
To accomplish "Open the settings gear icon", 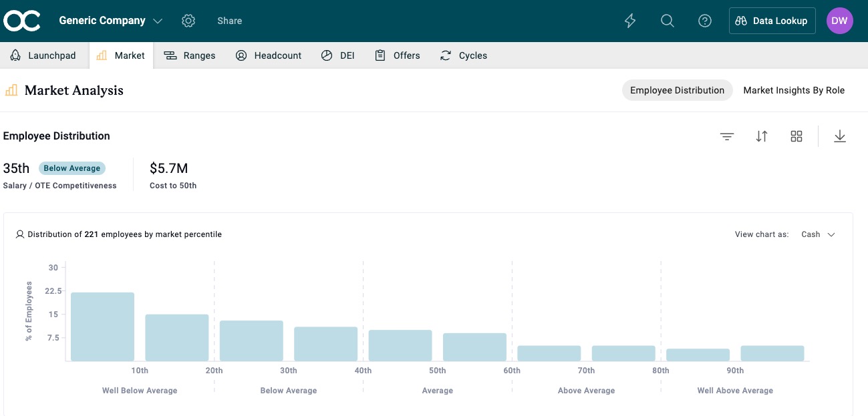I will 188,21.
